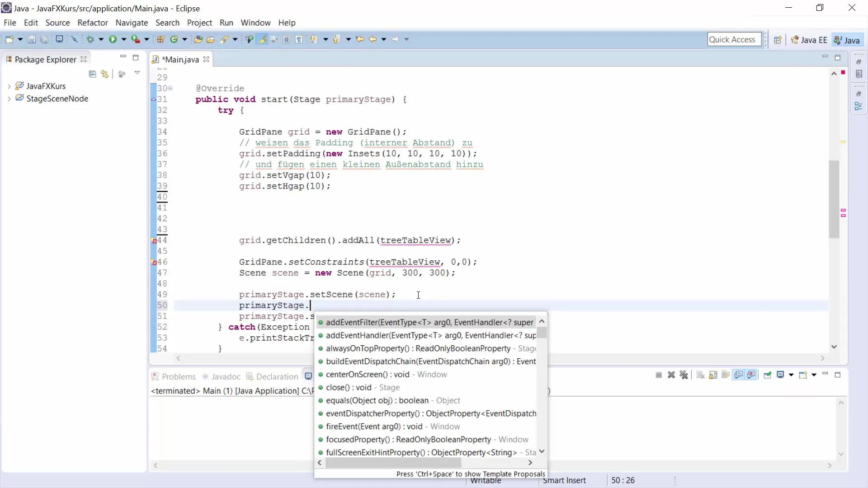Open the Debug dropdown arrow
868x488 pixels.
(101, 39)
